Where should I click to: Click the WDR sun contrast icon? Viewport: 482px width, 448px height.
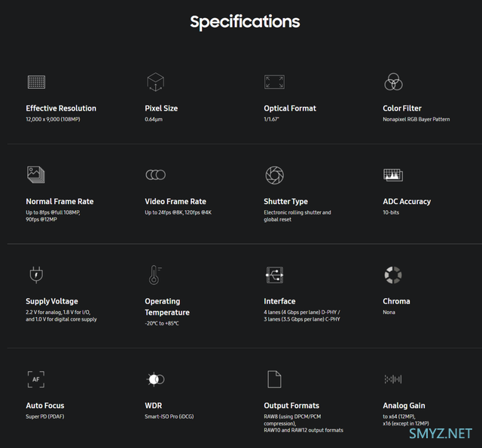click(156, 379)
